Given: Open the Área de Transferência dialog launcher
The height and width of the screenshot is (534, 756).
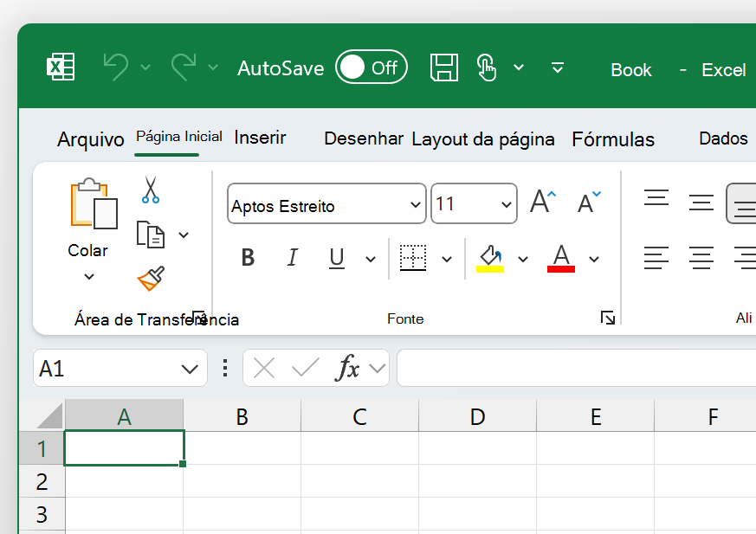Looking at the screenshot, I should tap(198, 318).
